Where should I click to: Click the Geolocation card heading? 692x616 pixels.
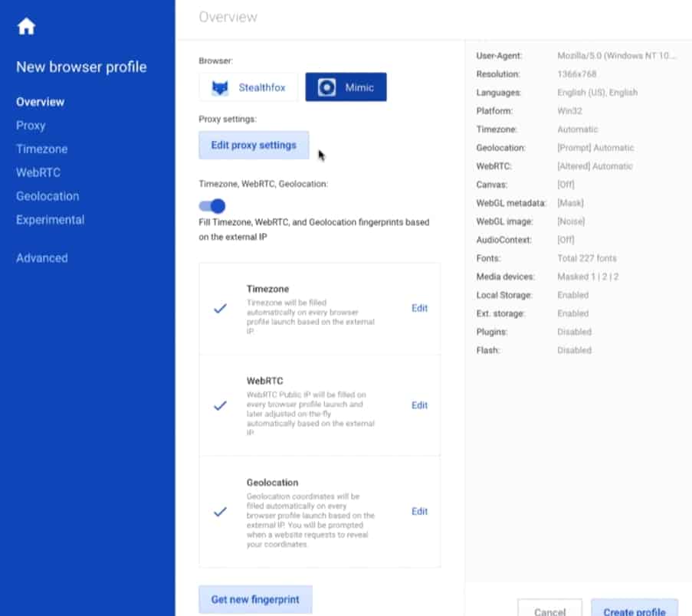[x=272, y=483]
